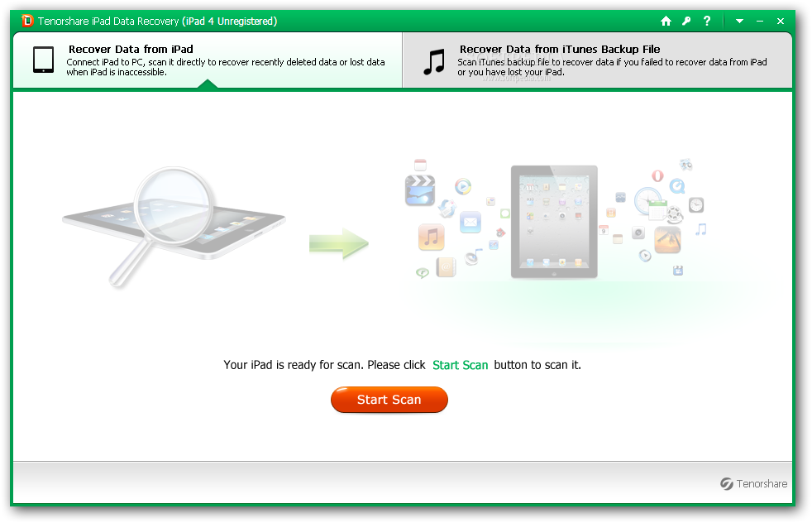Switch to Recover Data from iPad tab

point(208,60)
